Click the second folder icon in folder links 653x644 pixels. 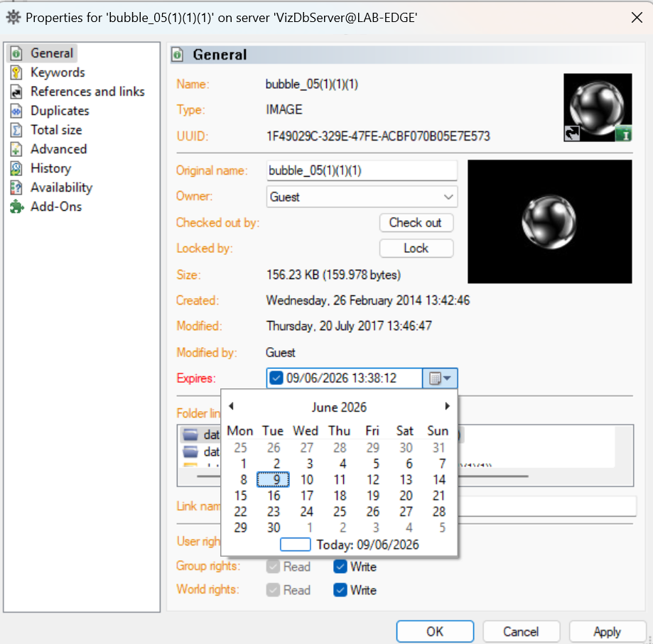190,452
